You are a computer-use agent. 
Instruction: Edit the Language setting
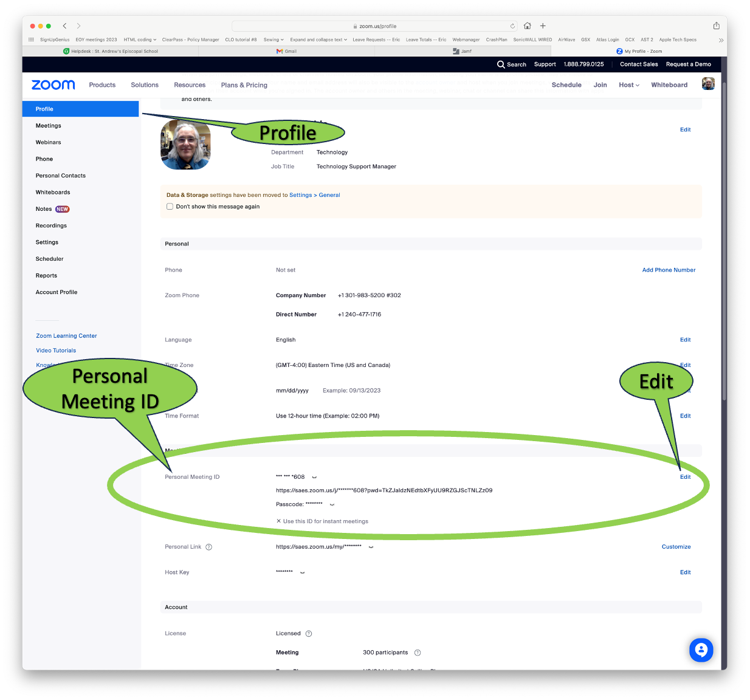[685, 340]
